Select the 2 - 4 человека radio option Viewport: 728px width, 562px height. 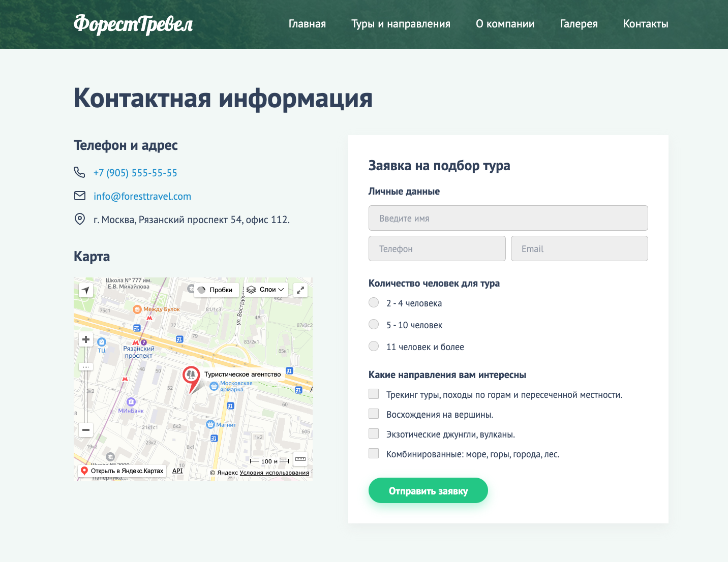[374, 303]
